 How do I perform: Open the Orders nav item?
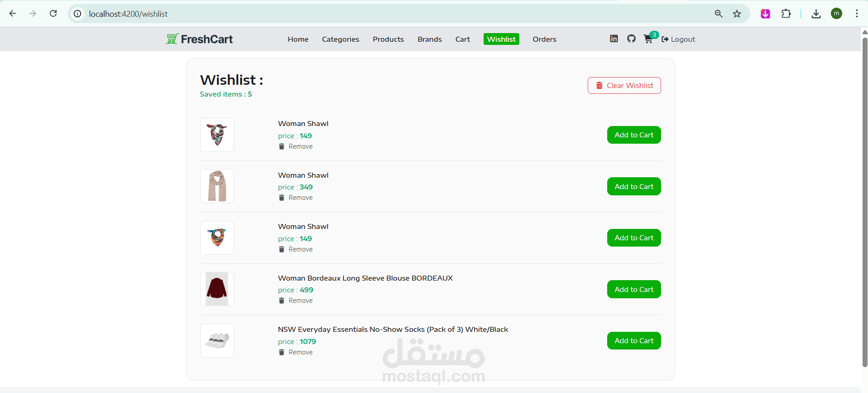point(544,39)
